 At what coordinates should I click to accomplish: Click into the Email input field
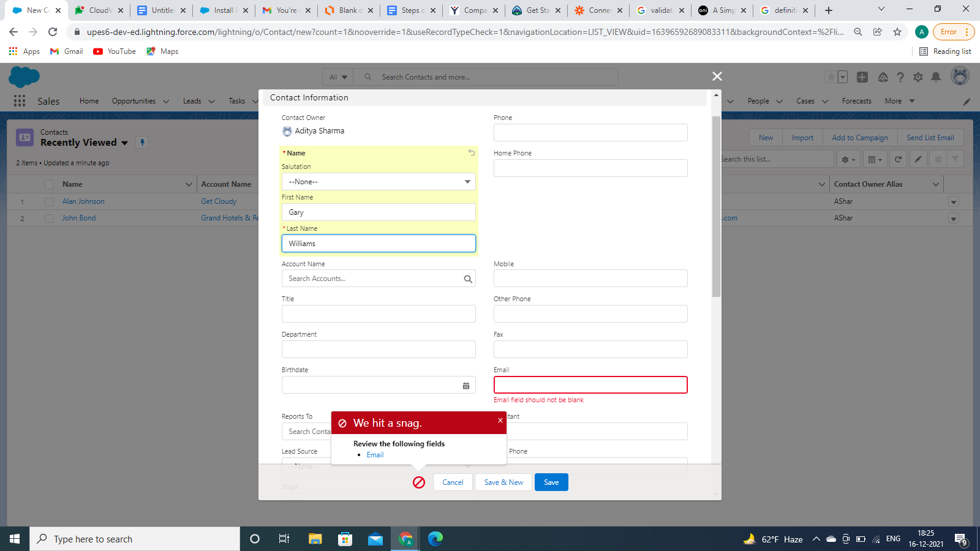pos(590,384)
